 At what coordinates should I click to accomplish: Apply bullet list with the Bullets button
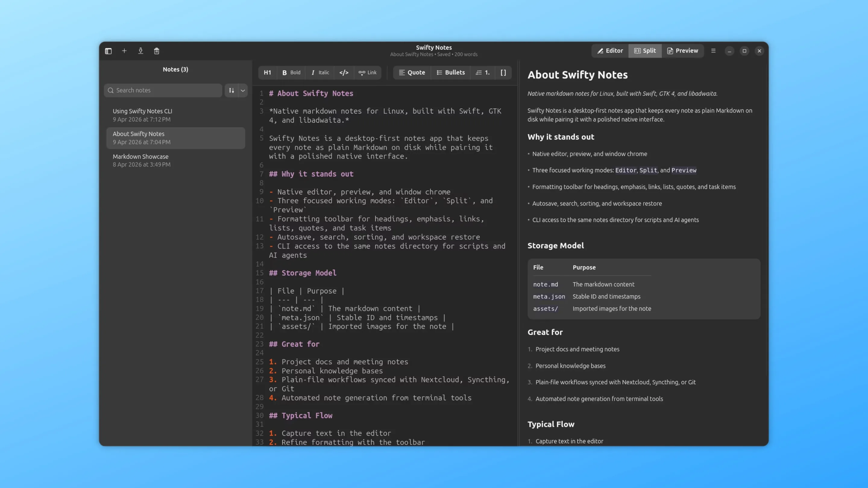tap(451, 72)
